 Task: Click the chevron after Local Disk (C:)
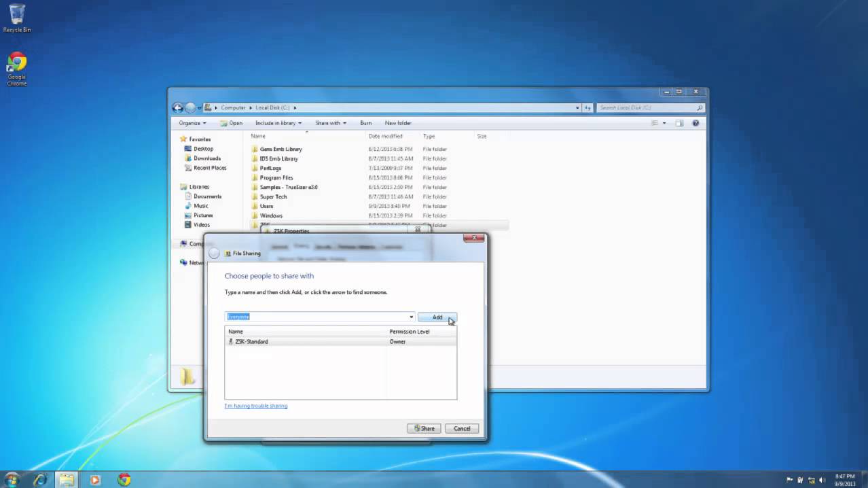[x=295, y=107]
